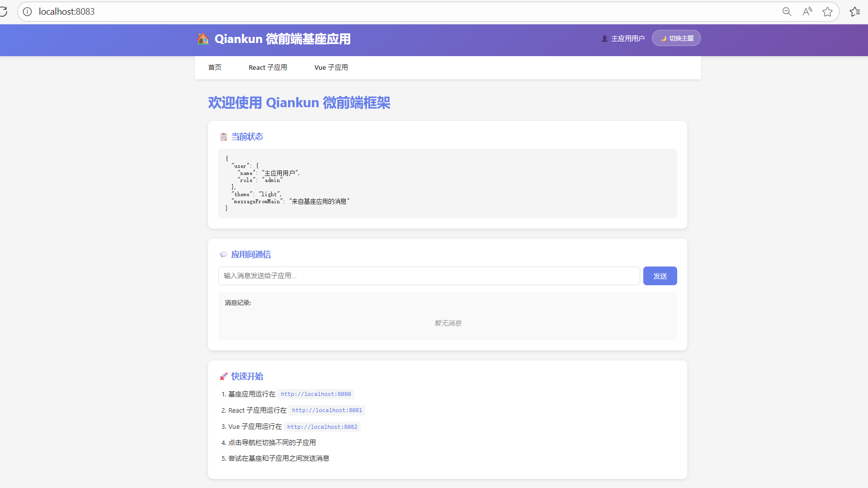Click the zoom magnifier icon in address bar
Viewport: 868px width, 488px height.
pos(787,12)
